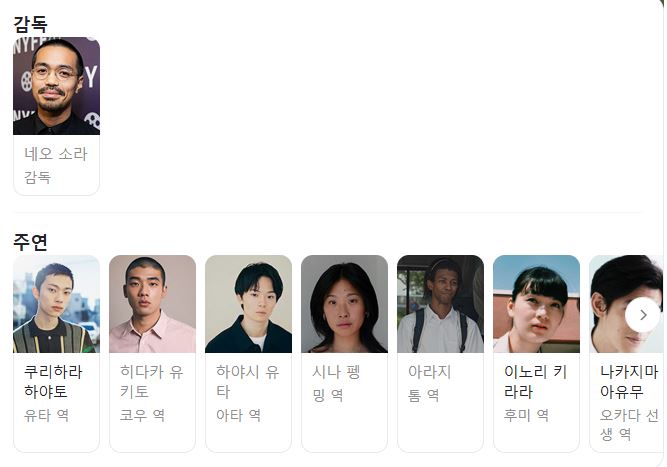The width and height of the screenshot is (667, 467).
Task: Click the 하야시 유타 name text
Action: (x=248, y=382)
